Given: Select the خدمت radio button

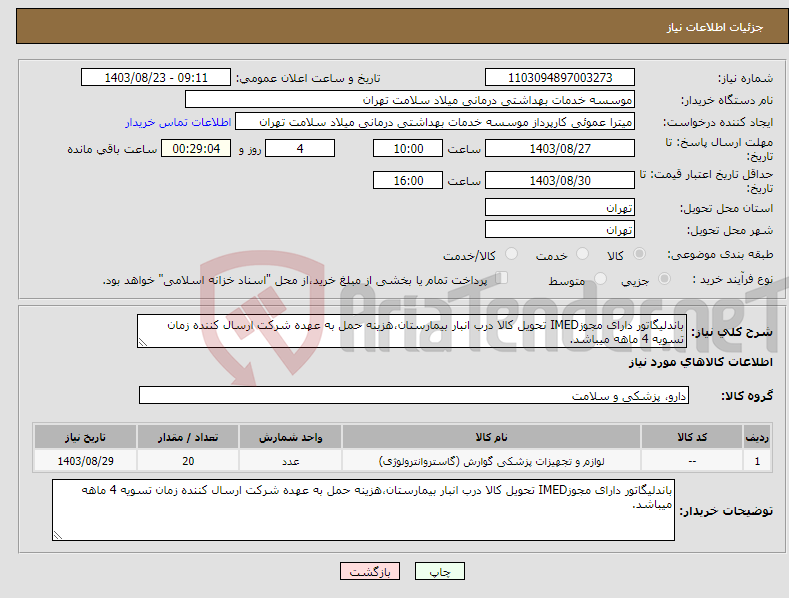Looking at the screenshot, I should tap(582, 254).
